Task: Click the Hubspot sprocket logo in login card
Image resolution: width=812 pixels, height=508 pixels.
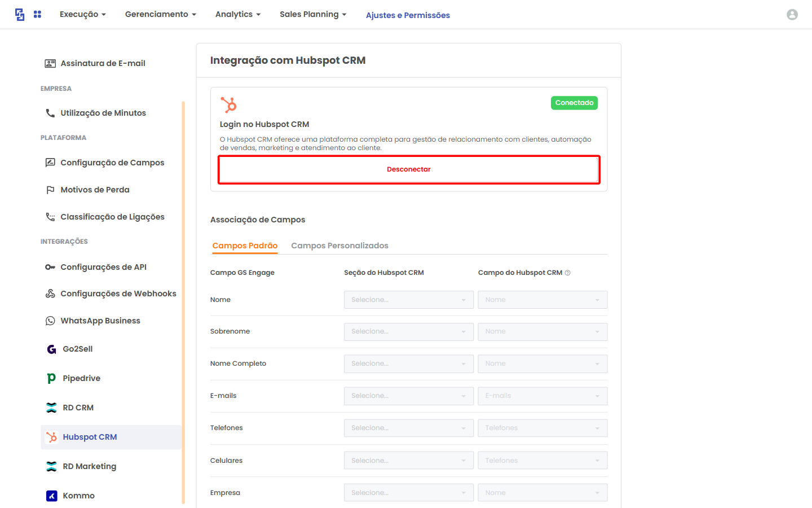Action: 228,104
